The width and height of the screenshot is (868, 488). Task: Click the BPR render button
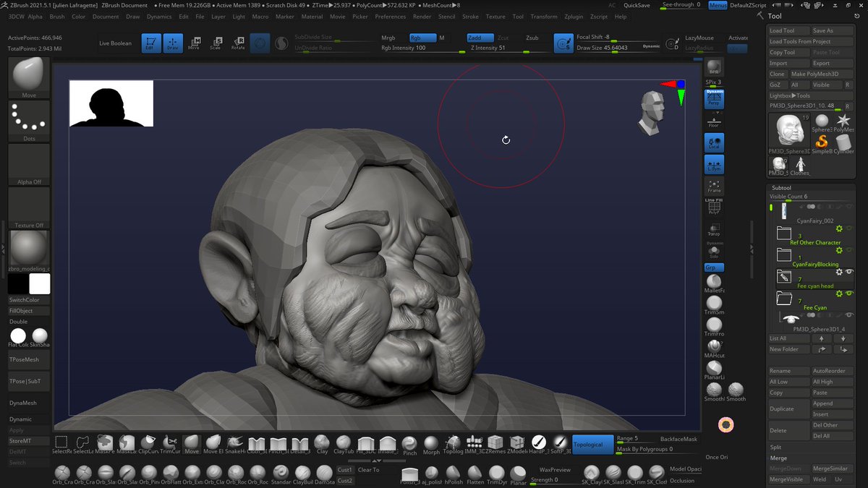tap(714, 67)
